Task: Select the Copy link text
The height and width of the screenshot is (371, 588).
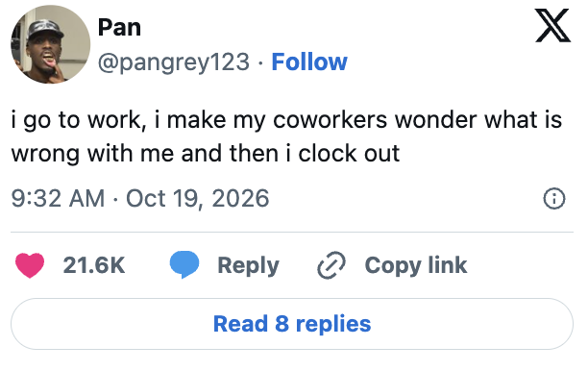Action: pyautogui.click(x=416, y=266)
